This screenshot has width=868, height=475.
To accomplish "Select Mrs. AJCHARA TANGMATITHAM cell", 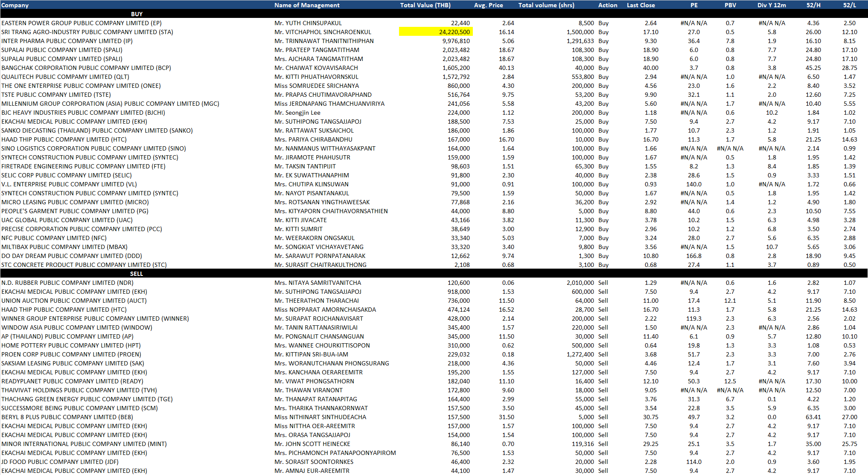I will tap(319, 59).
